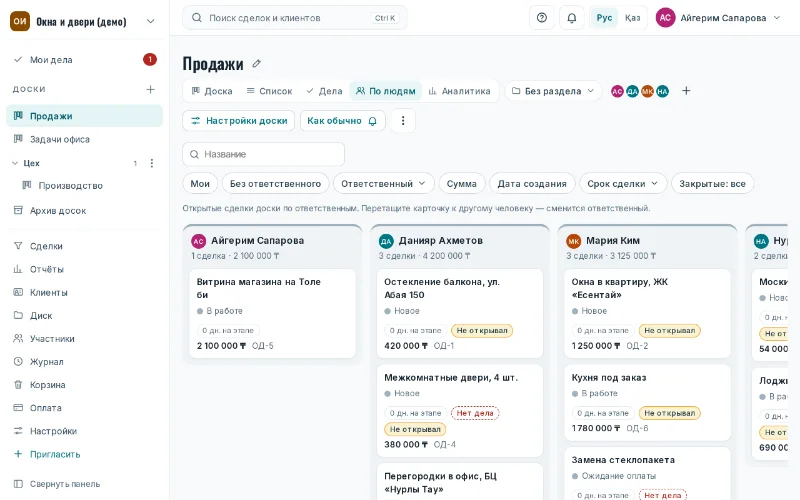This screenshot has height=500, width=800.
Task: Click the МК avatar in board members
Action: click(647, 91)
